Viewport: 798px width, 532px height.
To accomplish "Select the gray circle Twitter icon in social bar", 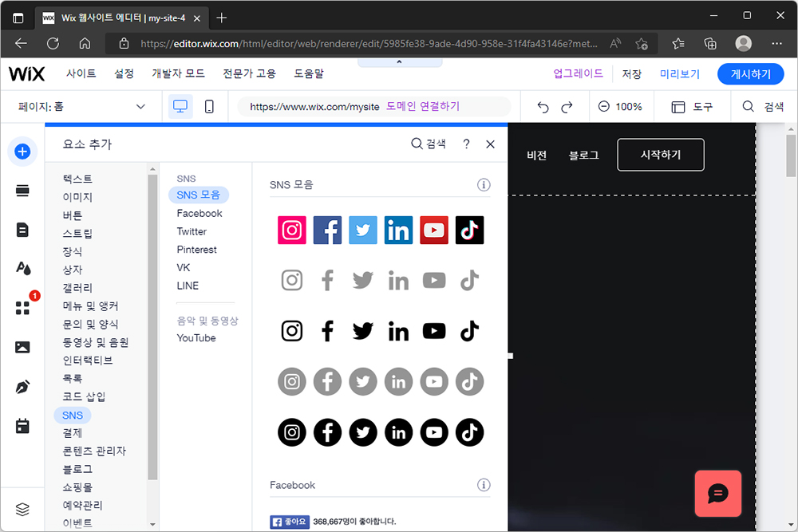I will [363, 381].
